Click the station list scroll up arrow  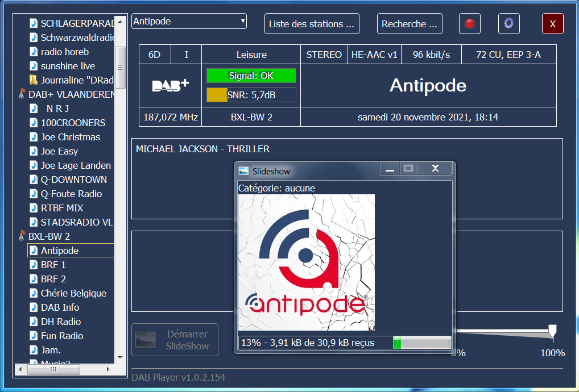[120, 22]
